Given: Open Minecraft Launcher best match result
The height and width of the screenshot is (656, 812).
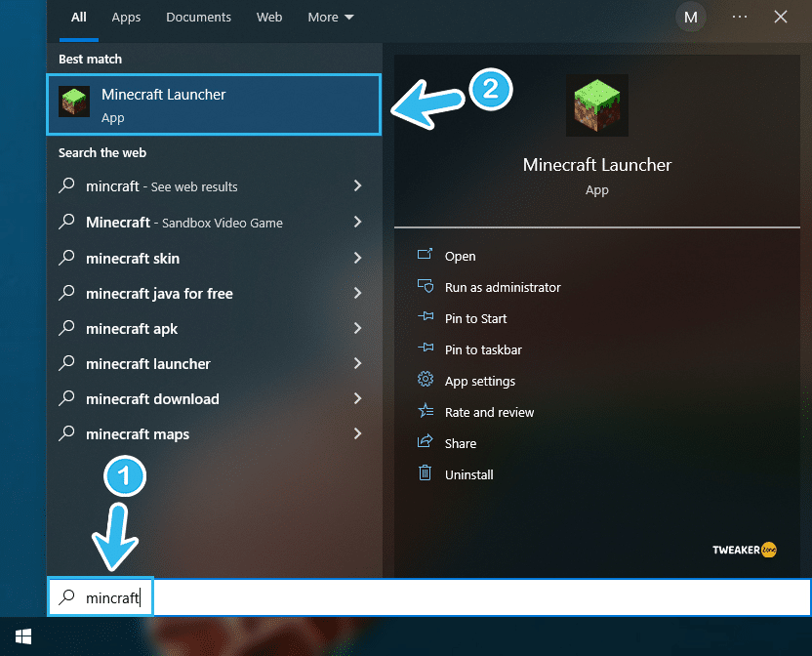Looking at the screenshot, I should [214, 104].
